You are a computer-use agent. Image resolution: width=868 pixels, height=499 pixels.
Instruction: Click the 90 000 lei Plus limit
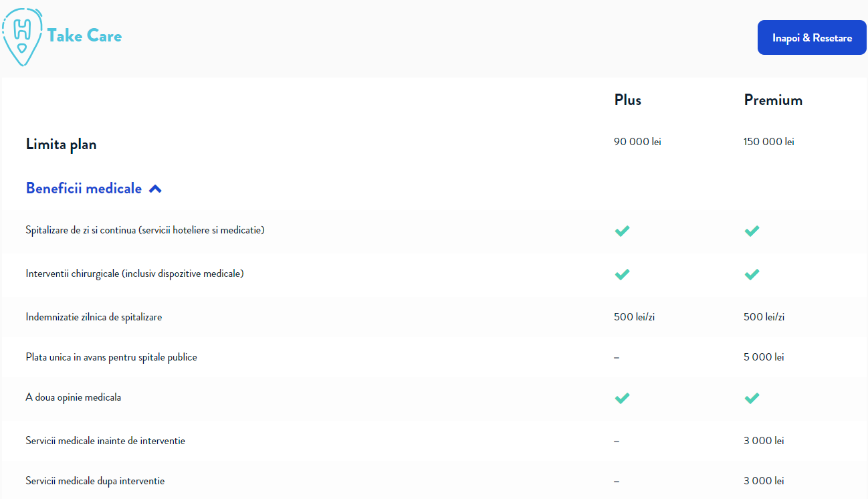point(637,142)
